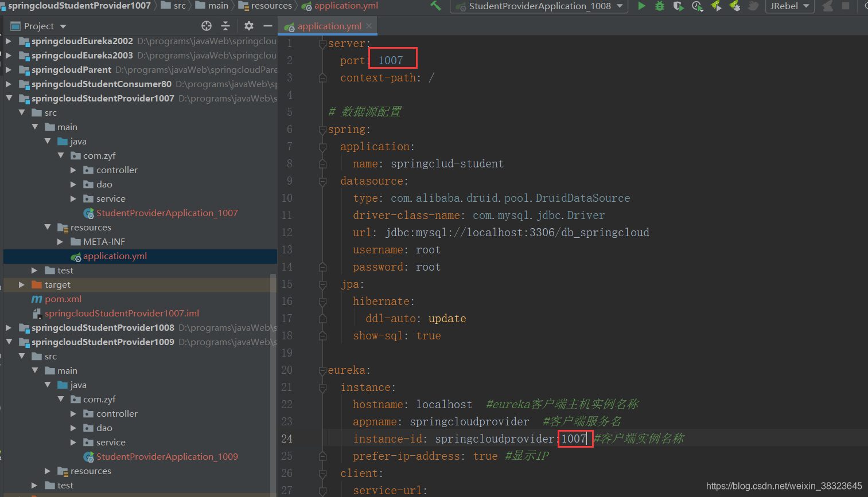Click appname value springcloudprovider on line 23

pos(469,421)
